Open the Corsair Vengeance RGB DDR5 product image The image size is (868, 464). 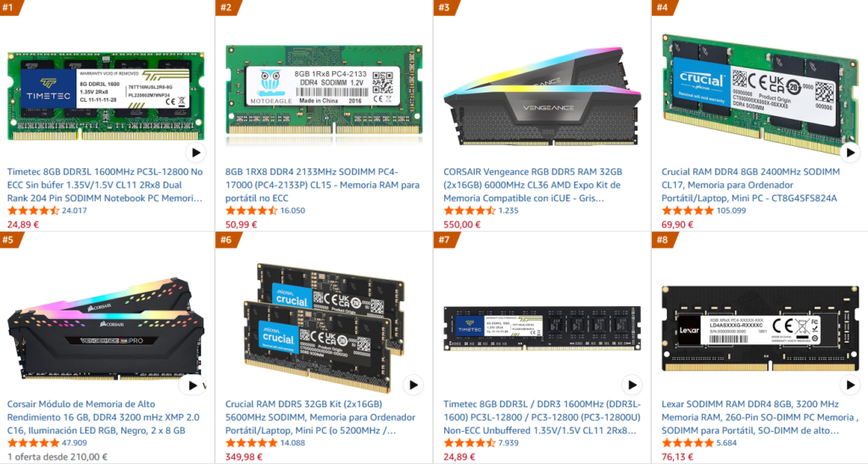click(542, 97)
